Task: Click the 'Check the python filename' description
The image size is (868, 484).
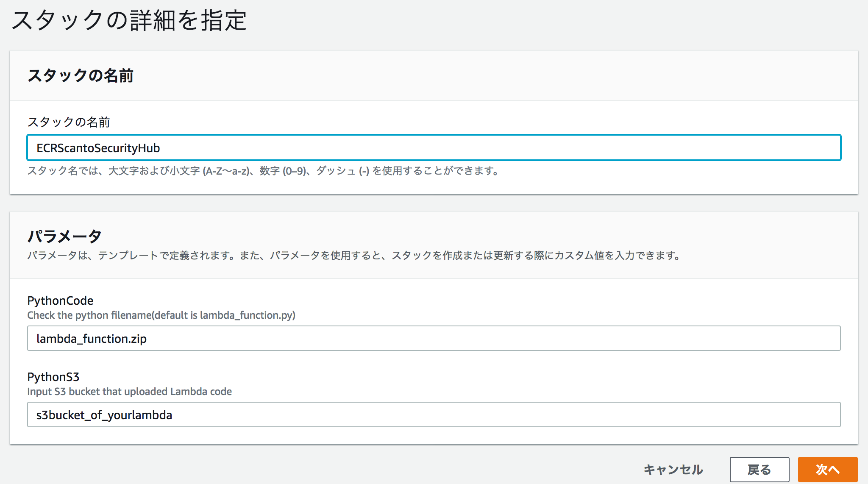Action: click(x=161, y=315)
